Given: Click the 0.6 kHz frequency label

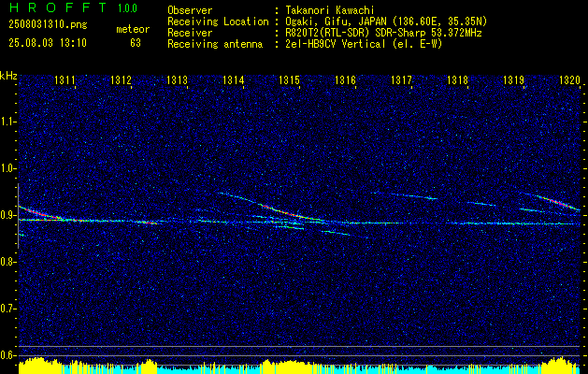Looking at the screenshot, I should coord(7,355).
